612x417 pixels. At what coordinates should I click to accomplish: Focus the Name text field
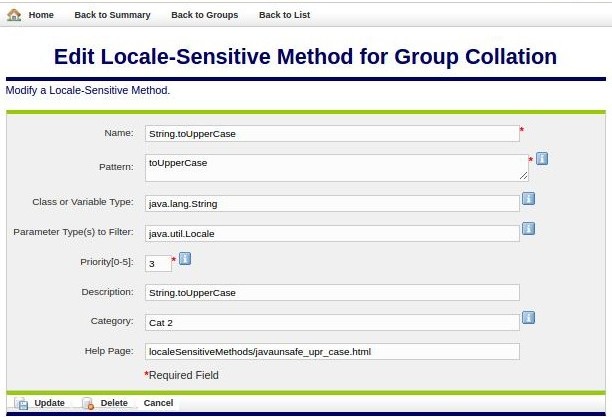pyautogui.click(x=331, y=133)
